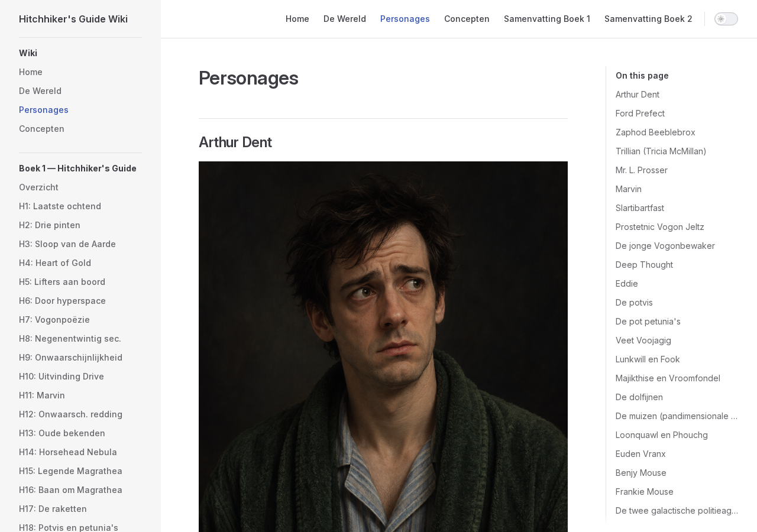Select Personages in the sidebar
The width and height of the screenshot is (757, 532).
44,110
